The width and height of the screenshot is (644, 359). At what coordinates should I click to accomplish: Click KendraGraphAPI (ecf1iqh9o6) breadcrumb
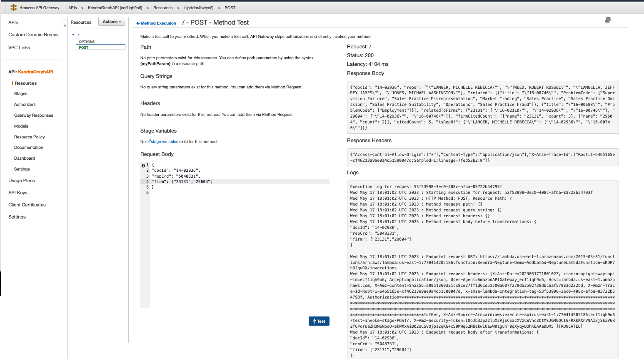115,8
